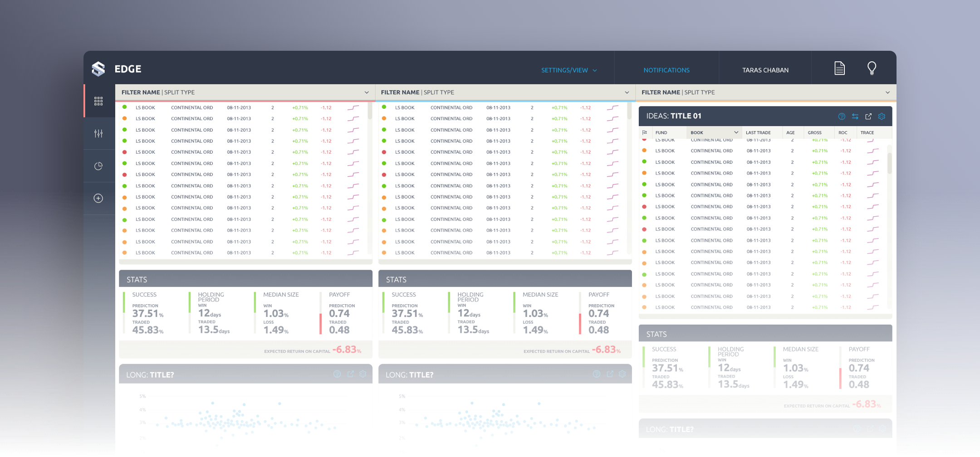
Task: Pop out the first LONG: TITLE? panel
Action: point(350,374)
